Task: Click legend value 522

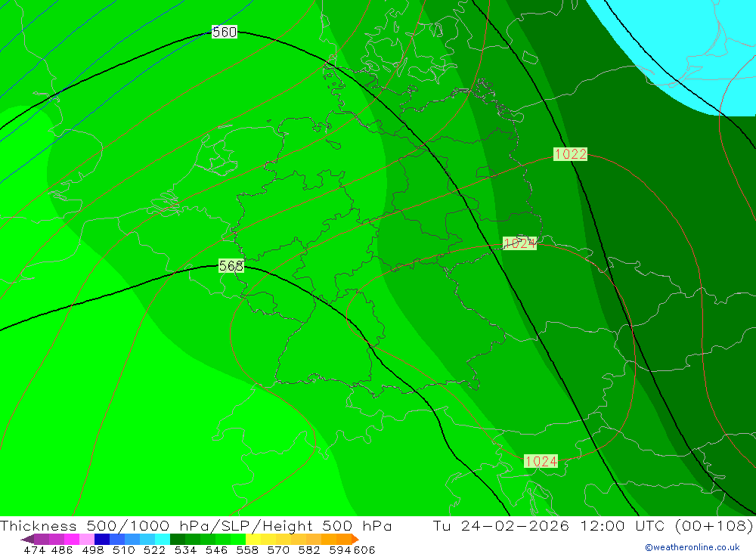Action: click(x=154, y=549)
